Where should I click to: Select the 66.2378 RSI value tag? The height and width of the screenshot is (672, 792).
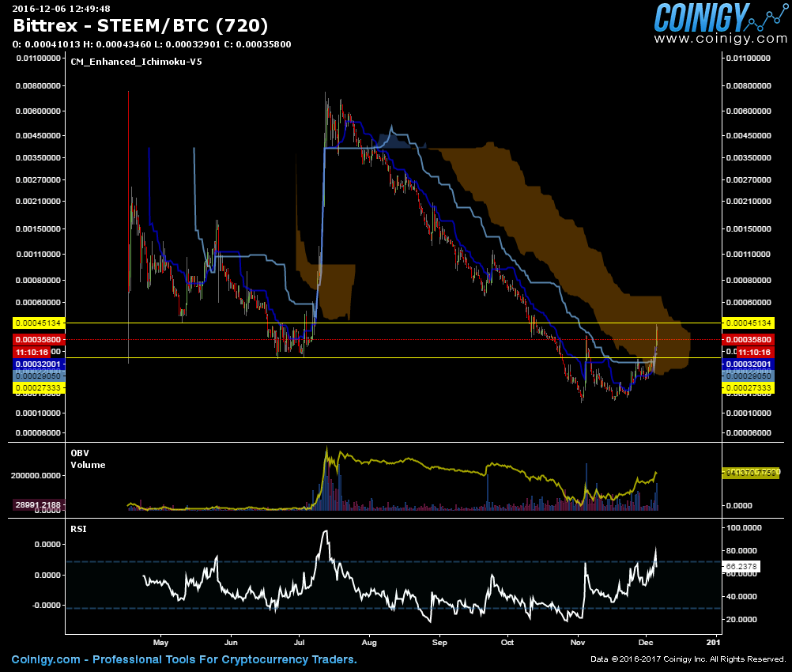(x=741, y=566)
